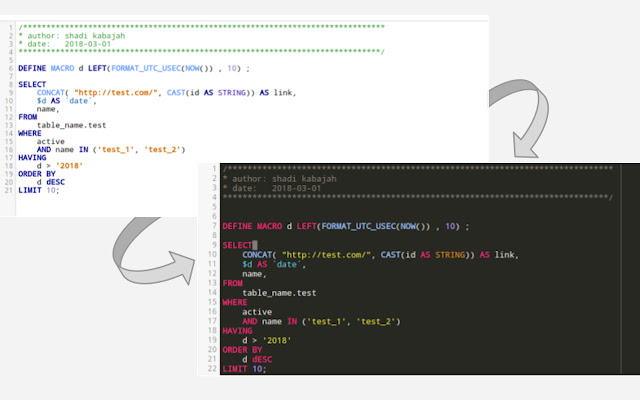This screenshot has width=640, height=400.
Task: Click "http://test.com/" string in the dark editor
Action: [x=327, y=255]
